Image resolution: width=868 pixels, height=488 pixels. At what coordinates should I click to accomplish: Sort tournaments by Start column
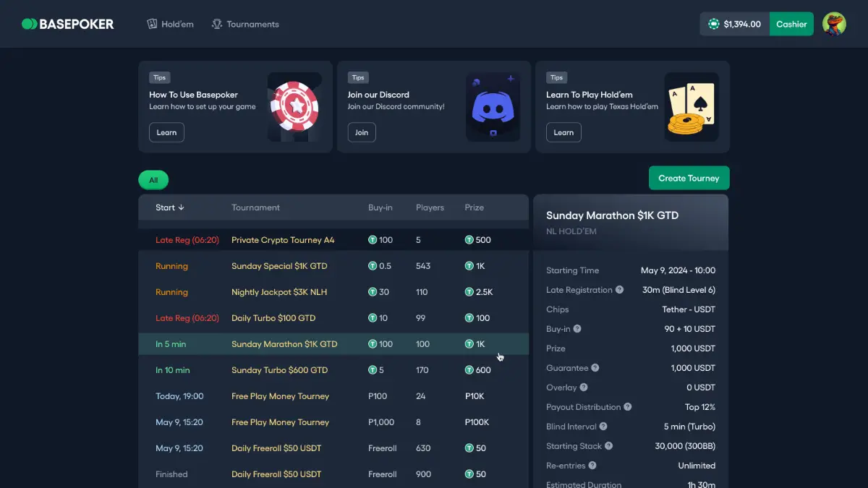(x=170, y=207)
